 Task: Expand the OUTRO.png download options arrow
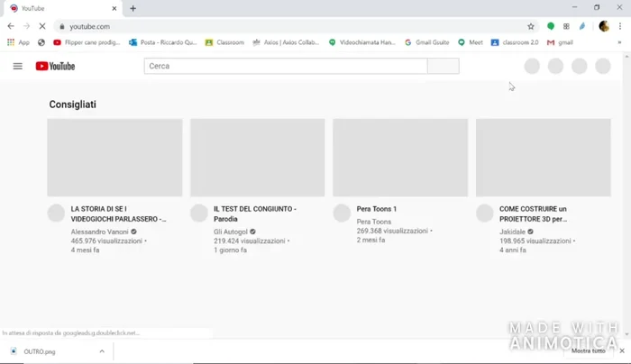pos(102,351)
